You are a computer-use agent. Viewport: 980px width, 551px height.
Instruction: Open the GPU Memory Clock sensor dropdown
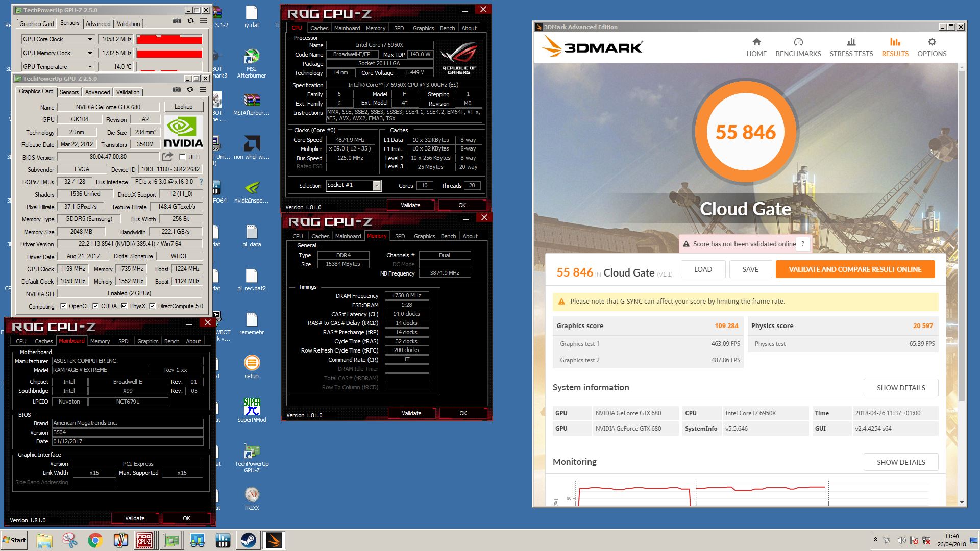point(90,53)
